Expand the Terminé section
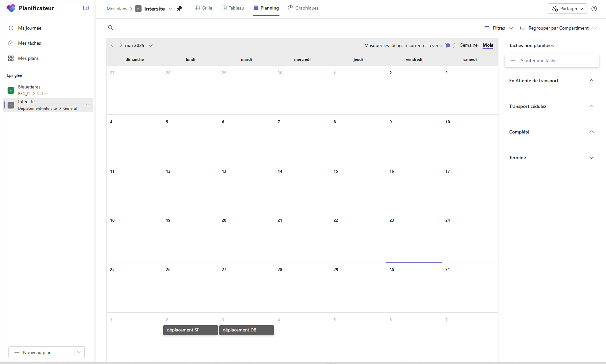The image size is (606, 364). [592, 158]
